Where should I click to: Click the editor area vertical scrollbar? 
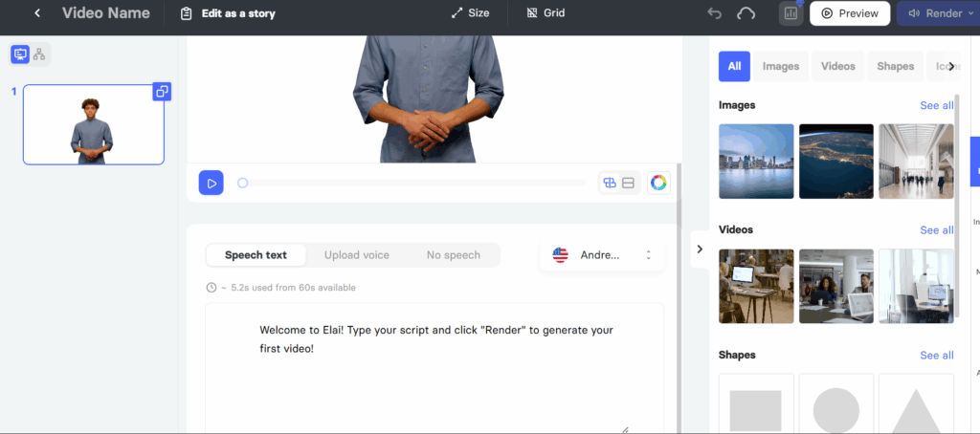click(680, 298)
